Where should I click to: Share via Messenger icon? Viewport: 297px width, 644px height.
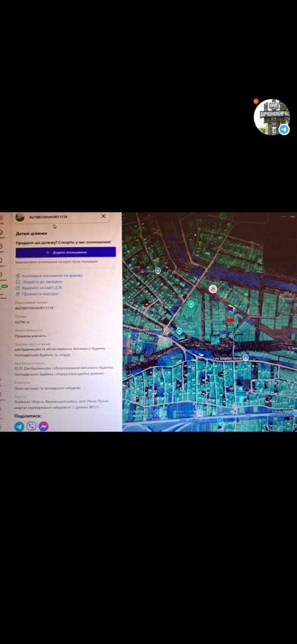tap(43, 426)
